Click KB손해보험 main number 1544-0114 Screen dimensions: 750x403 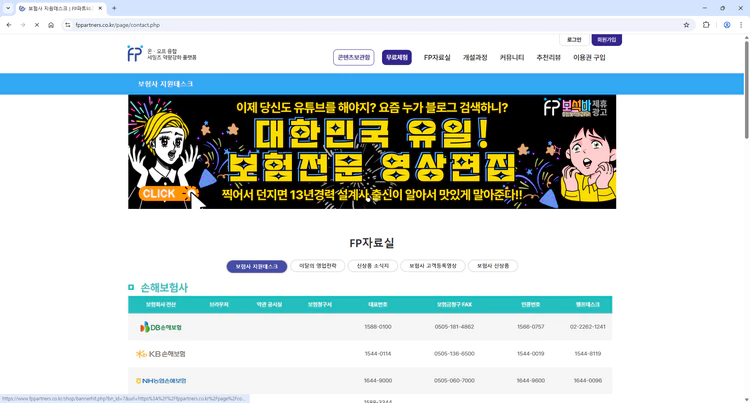(x=378, y=354)
